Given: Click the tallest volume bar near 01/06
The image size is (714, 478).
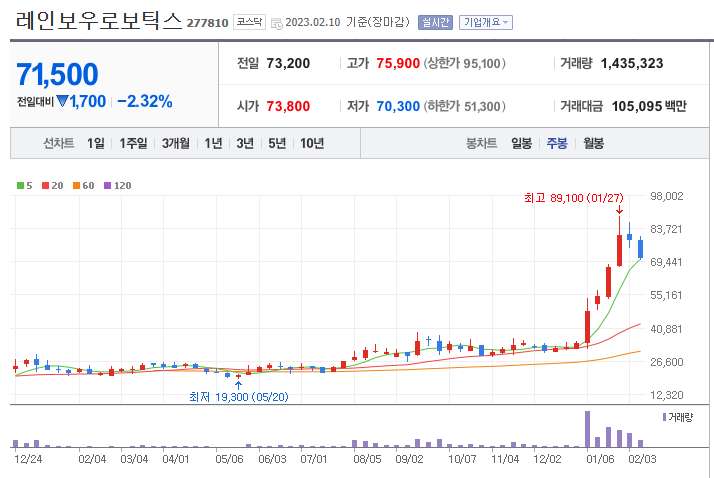Looking at the screenshot, I should click(x=587, y=429).
